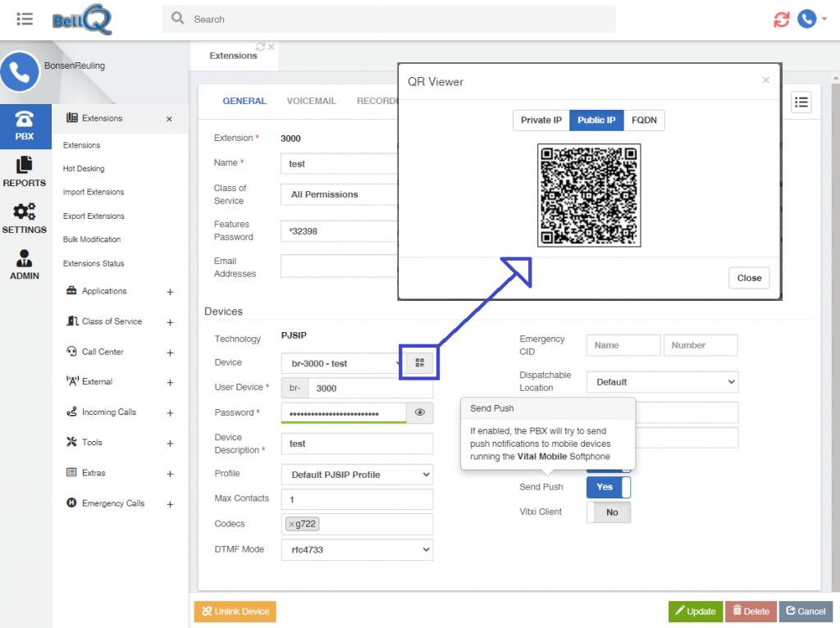Expand the Extras sidebar group

pyautogui.click(x=170, y=474)
